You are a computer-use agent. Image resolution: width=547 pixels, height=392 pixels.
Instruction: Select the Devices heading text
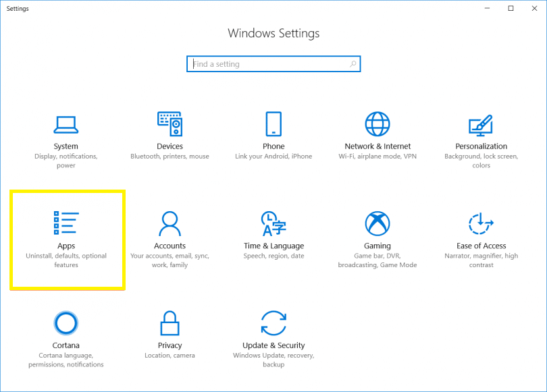coord(170,146)
